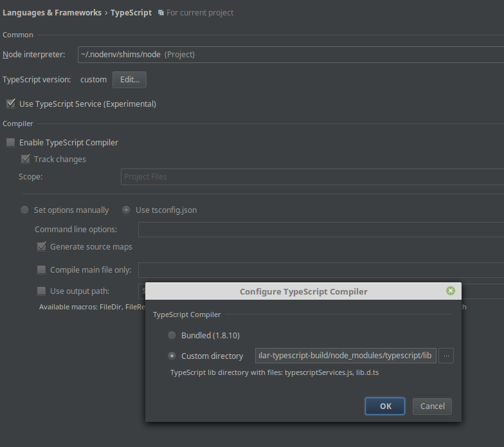Toggle Generate source maps checkbox
The height and width of the screenshot is (447, 504).
pos(41,246)
